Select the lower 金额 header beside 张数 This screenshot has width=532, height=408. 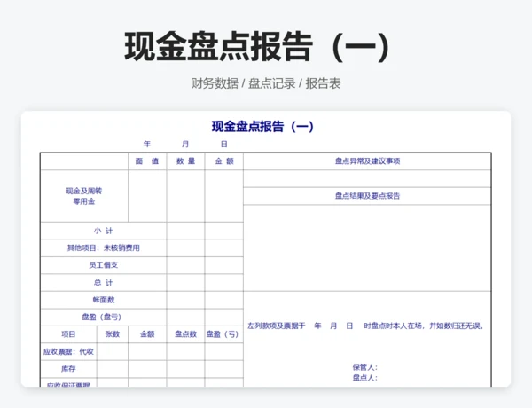(147, 334)
